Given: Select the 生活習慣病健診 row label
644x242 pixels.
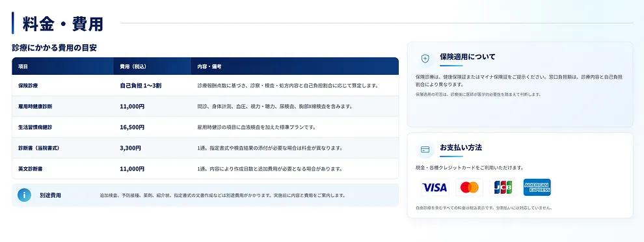Looking at the screenshot, I should [35, 128].
